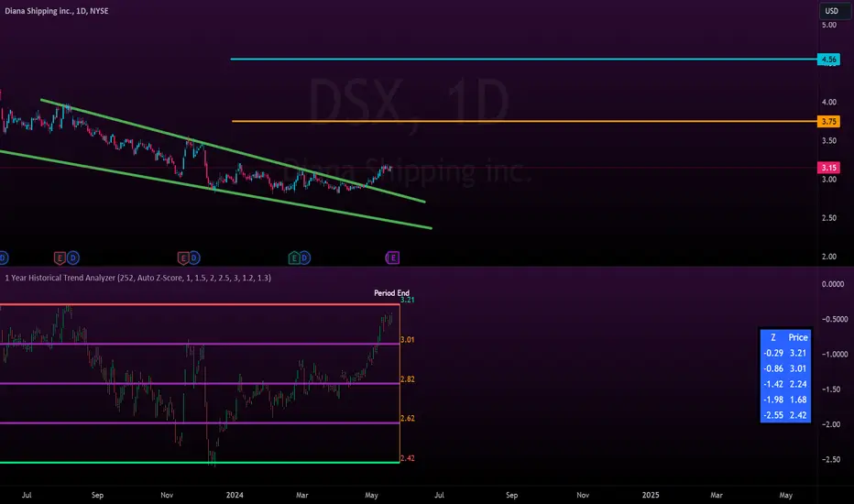Click the purple upcoming earnings E marker
The height and width of the screenshot is (504, 854).
(393, 257)
